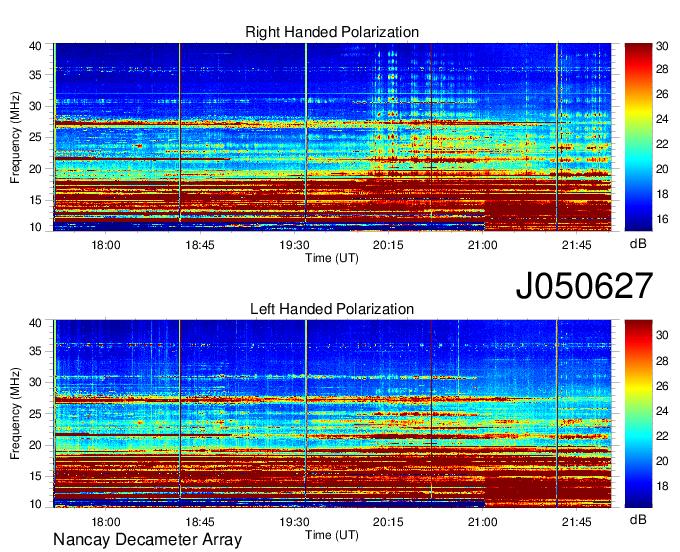
Task: Click inside the Left Handed Polarization spectrogram
Action: [332, 413]
